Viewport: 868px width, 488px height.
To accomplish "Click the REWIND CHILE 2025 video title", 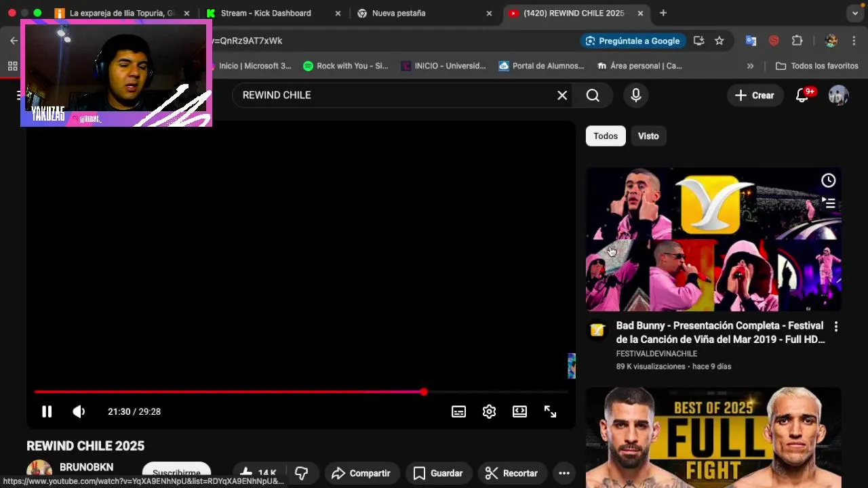I will pos(85,446).
